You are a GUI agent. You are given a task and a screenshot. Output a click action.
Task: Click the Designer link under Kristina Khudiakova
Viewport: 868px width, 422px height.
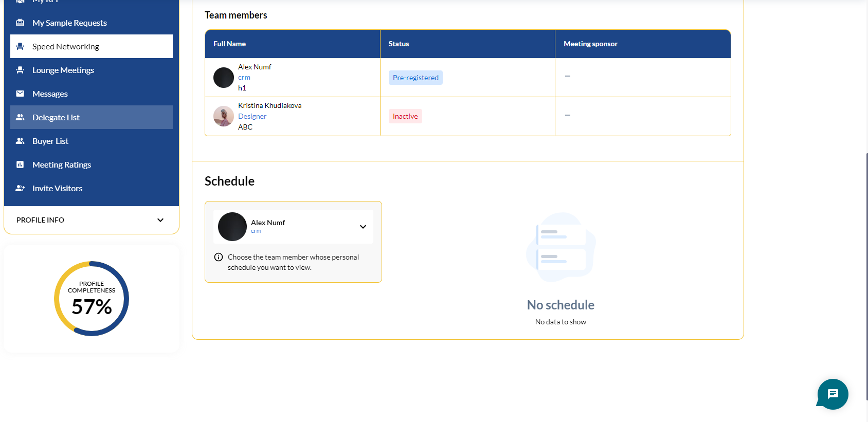tap(252, 116)
